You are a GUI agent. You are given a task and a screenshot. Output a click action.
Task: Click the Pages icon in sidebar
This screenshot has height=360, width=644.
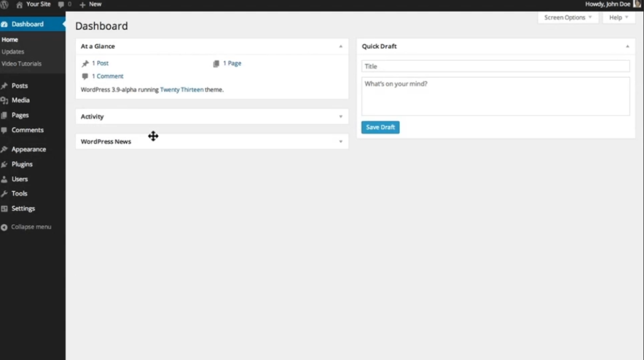point(4,116)
